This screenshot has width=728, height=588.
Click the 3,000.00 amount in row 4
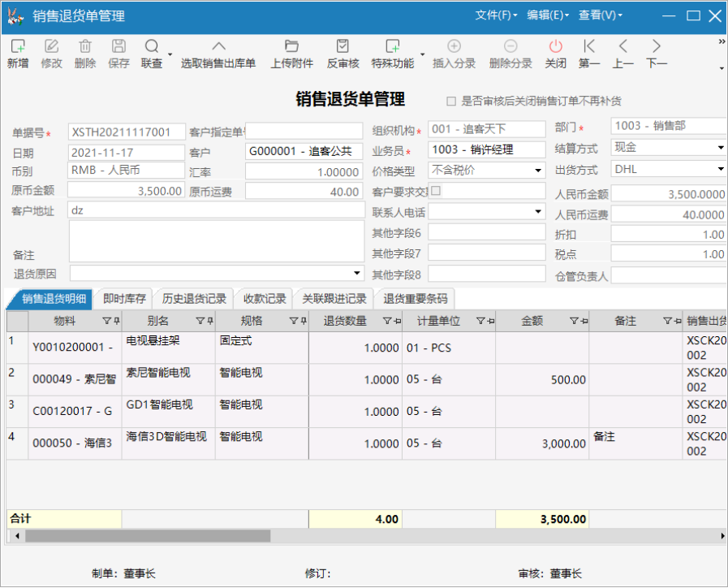(542, 443)
